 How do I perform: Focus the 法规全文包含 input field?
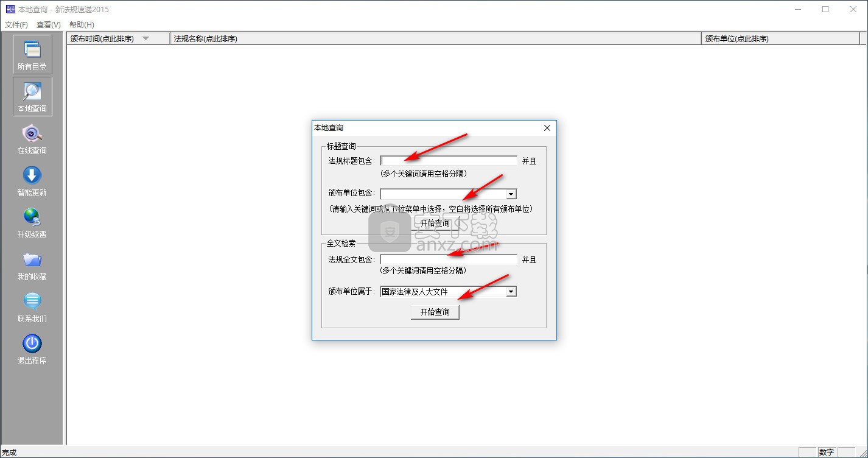coord(449,259)
